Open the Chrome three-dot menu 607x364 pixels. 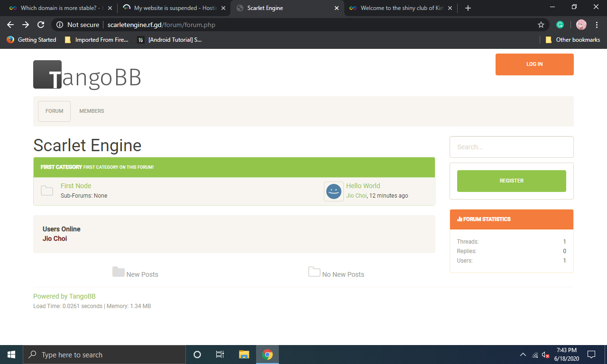pyautogui.click(x=597, y=25)
